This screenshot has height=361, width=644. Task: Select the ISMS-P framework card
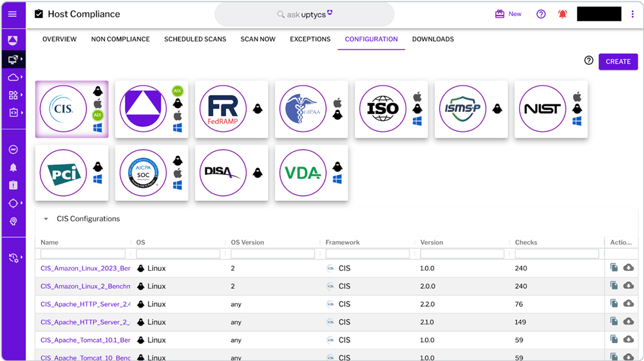point(471,109)
